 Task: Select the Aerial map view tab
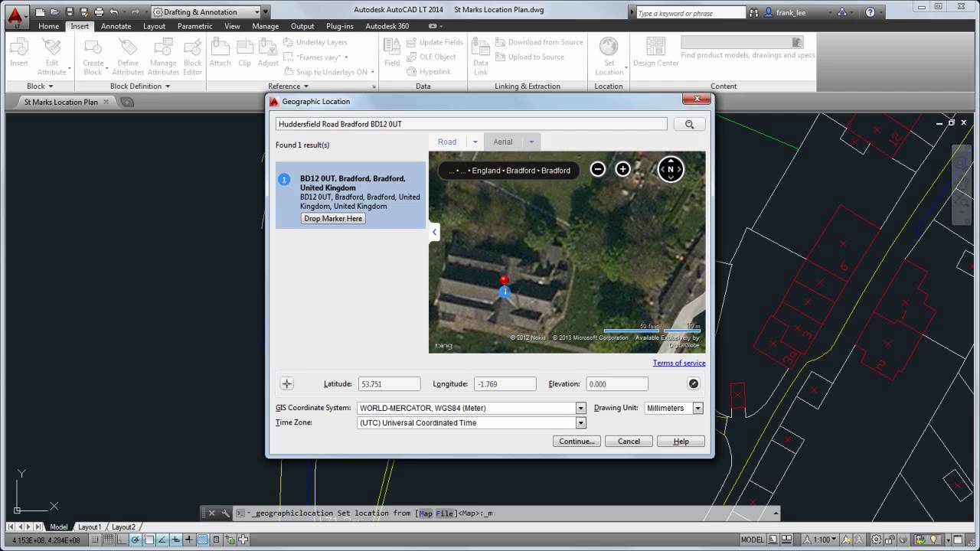(x=503, y=142)
